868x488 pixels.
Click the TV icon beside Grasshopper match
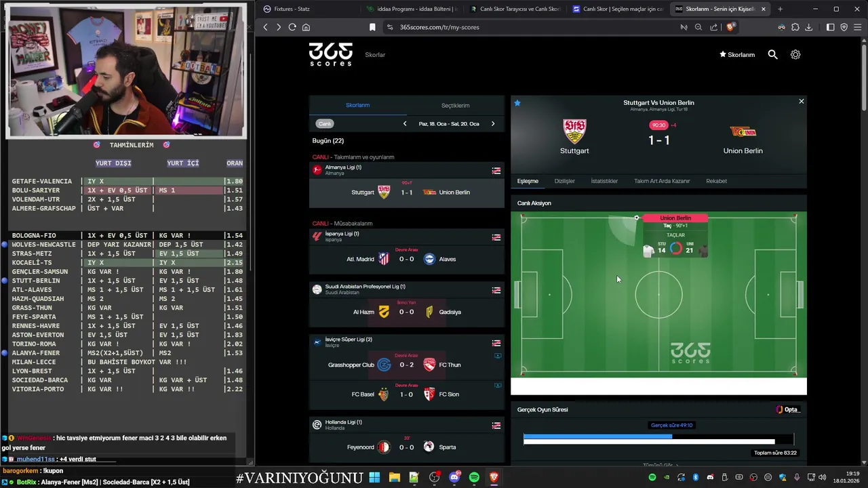coord(498,355)
